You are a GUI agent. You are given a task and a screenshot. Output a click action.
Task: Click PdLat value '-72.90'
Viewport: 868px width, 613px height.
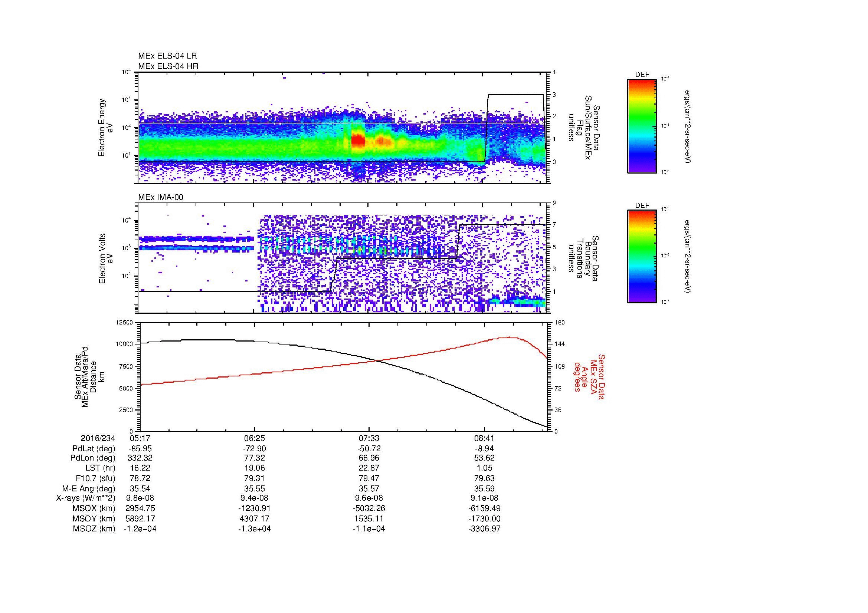[x=255, y=449]
